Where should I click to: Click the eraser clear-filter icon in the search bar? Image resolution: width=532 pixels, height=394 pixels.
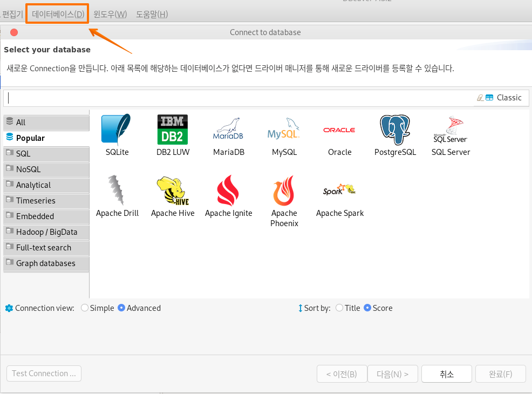point(480,98)
